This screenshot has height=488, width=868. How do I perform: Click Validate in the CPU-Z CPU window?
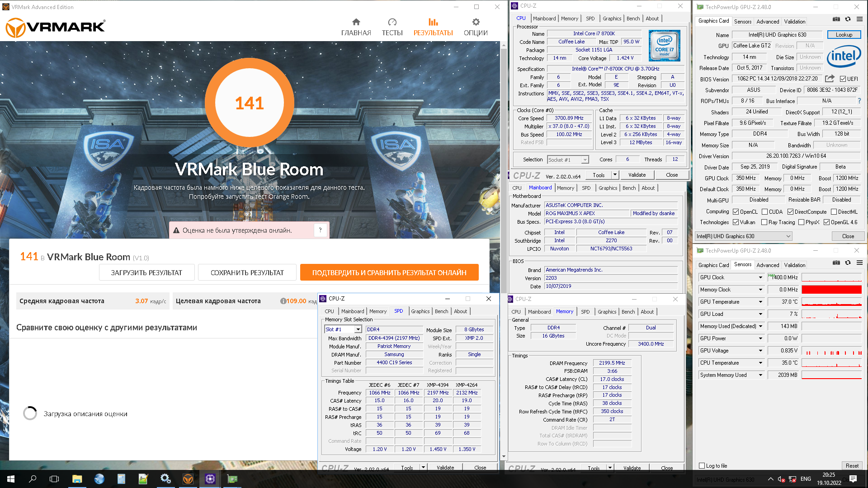(637, 175)
